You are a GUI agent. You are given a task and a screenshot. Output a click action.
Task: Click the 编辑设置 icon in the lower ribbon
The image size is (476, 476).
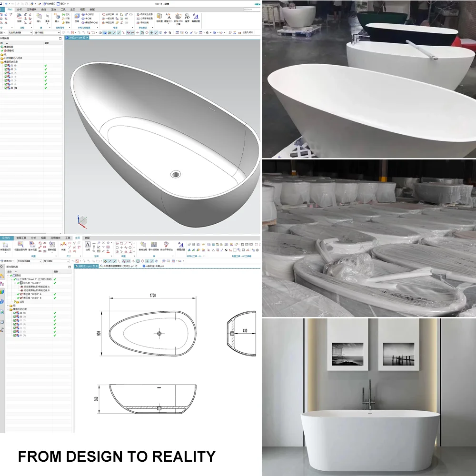[181, 245]
